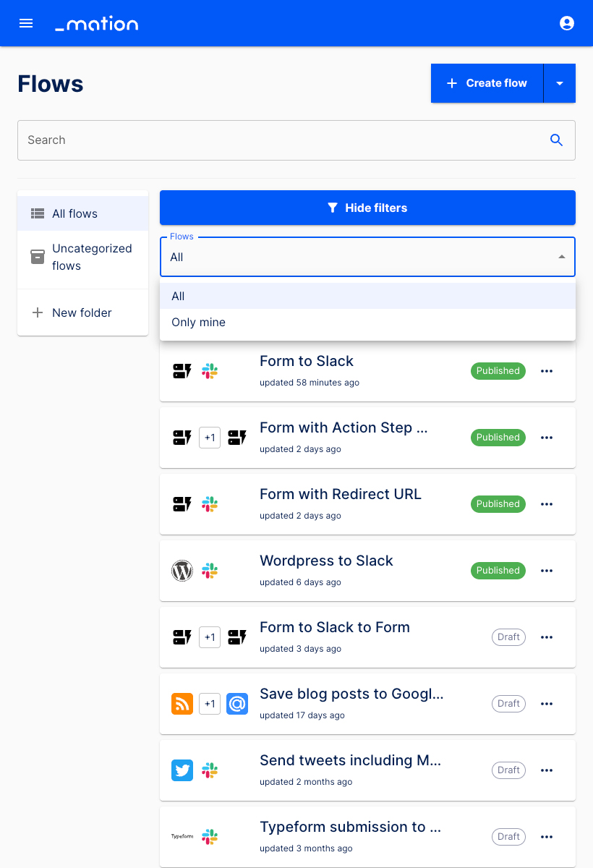Select Uncategorized flows folder

(x=91, y=257)
